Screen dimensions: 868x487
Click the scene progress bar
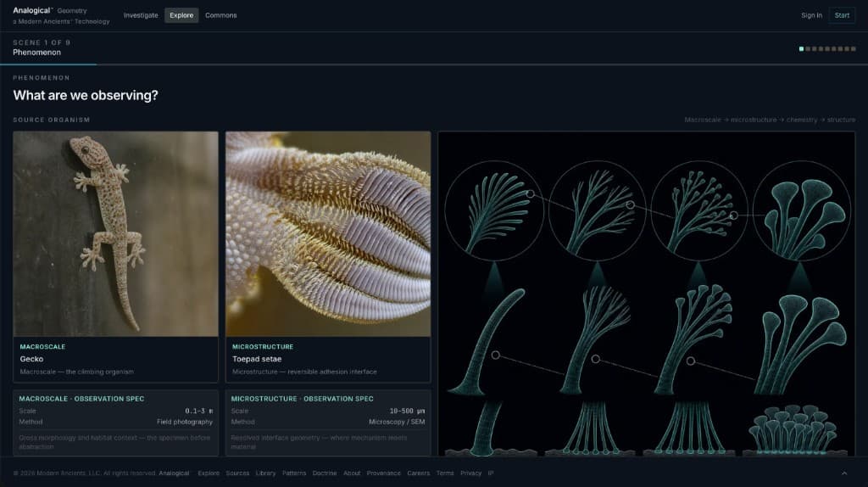tap(434, 64)
